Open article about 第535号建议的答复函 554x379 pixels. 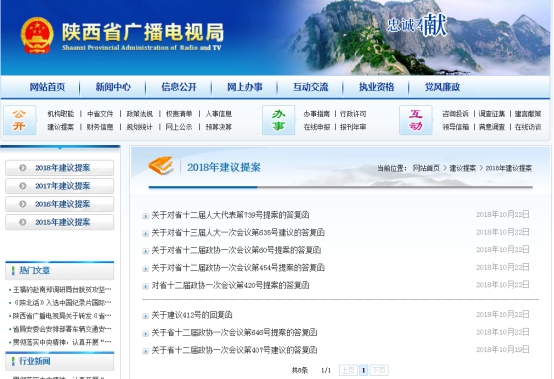238,232
